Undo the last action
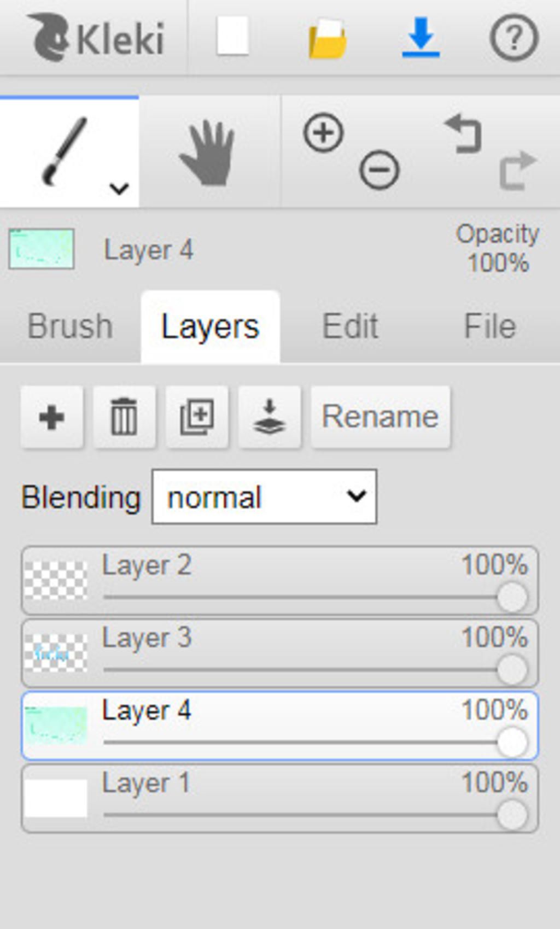Image resolution: width=560 pixels, height=929 pixels. [463, 133]
